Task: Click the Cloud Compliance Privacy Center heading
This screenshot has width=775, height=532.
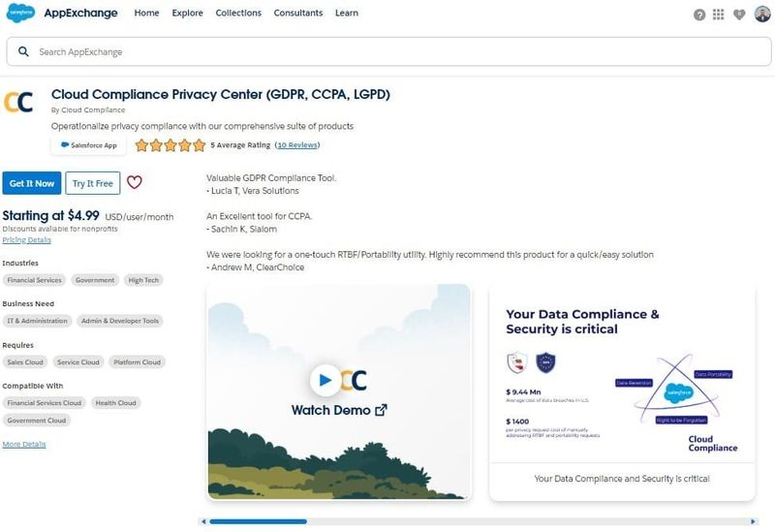Action: [x=221, y=94]
